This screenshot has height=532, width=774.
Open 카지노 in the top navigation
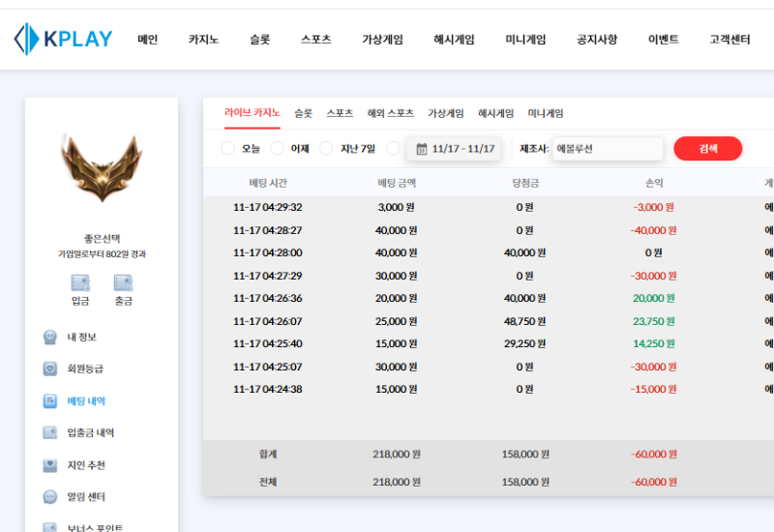click(x=203, y=39)
